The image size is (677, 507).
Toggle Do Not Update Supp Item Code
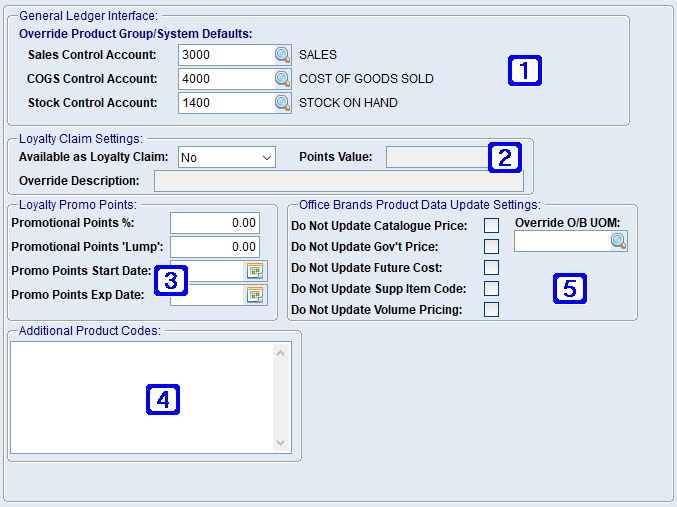click(x=491, y=289)
